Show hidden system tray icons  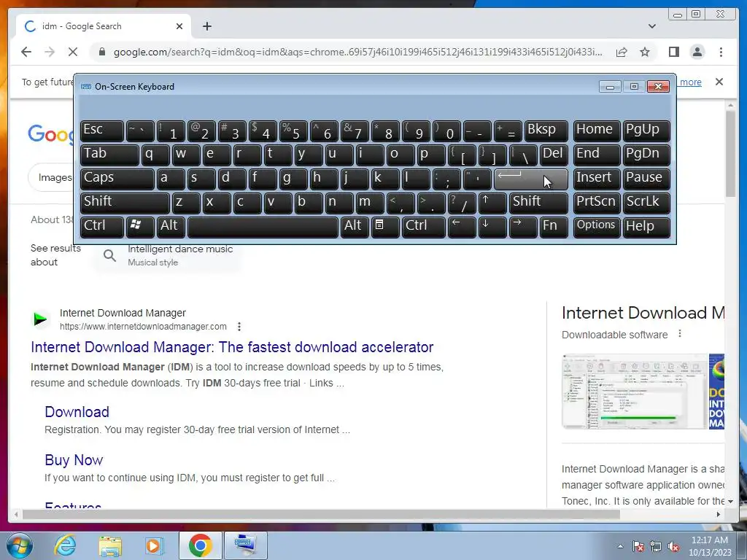tap(620, 546)
